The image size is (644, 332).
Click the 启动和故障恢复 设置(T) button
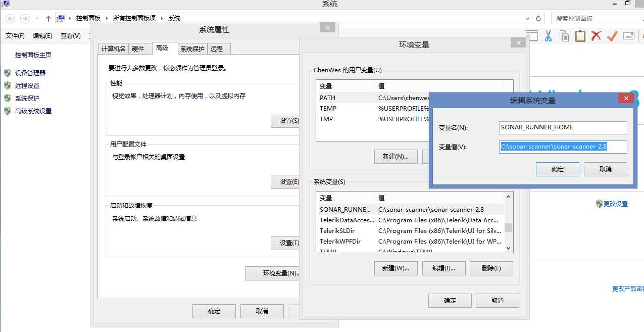285,243
